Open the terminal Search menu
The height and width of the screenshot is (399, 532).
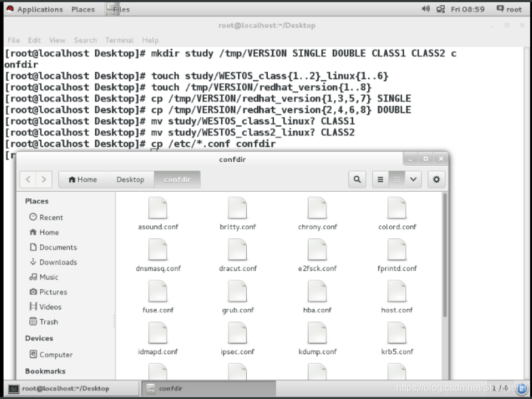(85, 41)
